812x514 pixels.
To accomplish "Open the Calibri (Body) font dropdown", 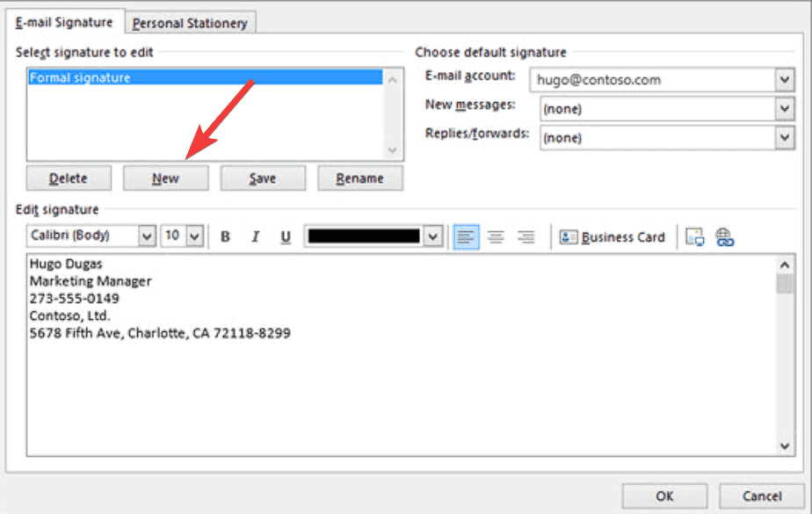I will (x=147, y=236).
